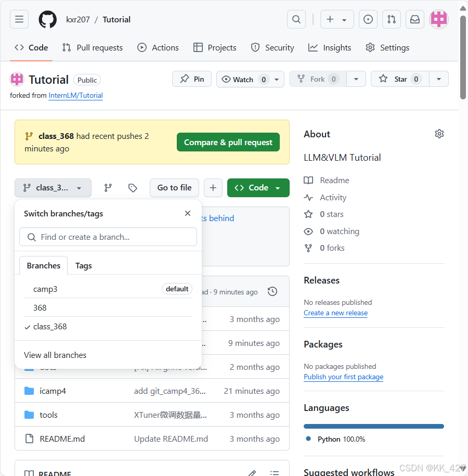468x476 pixels.
Task: Open pull requests icon in header
Action: tap(392, 19)
